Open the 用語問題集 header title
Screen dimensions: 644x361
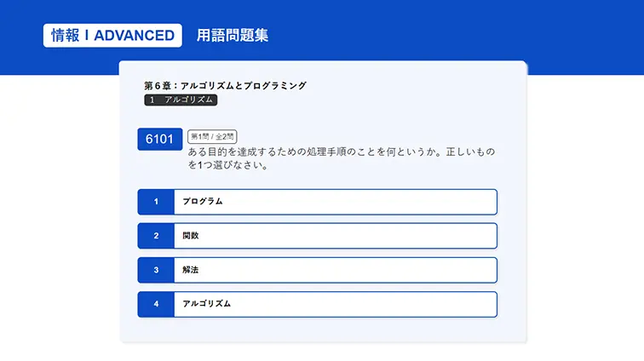(x=232, y=36)
